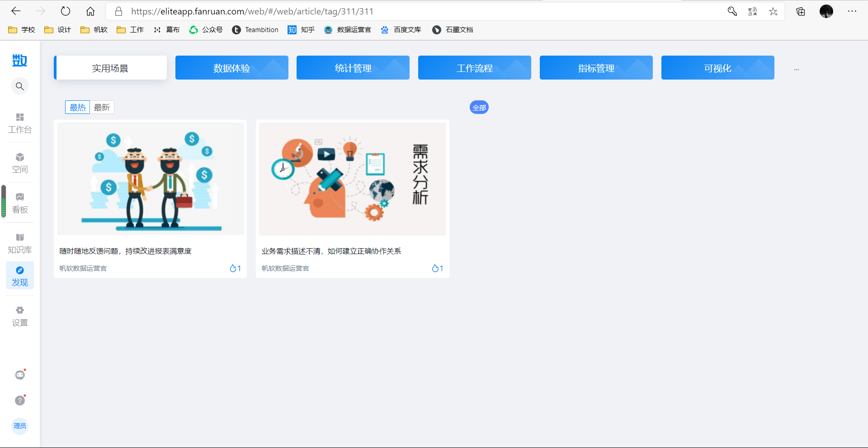
Task: Open the 知识库 sidebar item
Action: tap(20, 244)
